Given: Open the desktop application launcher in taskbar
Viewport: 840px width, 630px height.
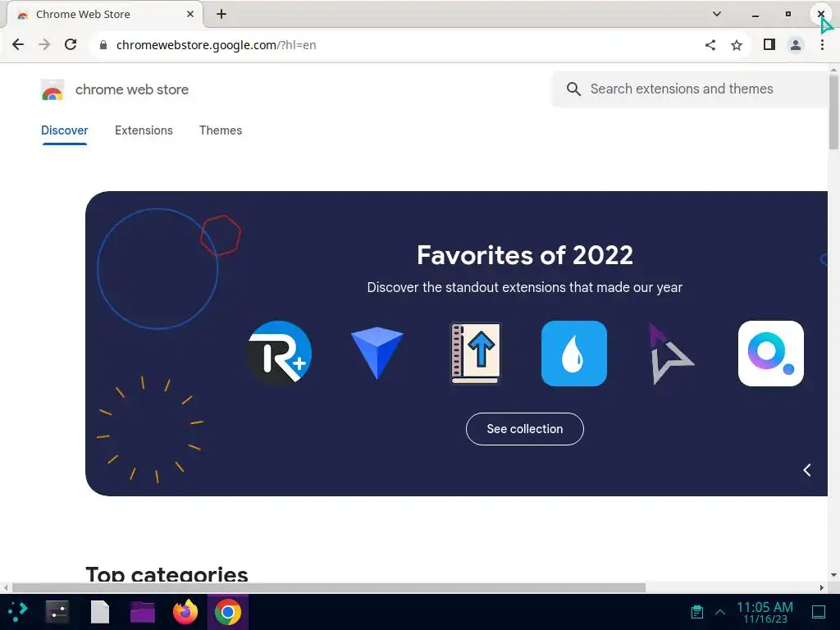Looking at the screenshot, I should point(18,611).
